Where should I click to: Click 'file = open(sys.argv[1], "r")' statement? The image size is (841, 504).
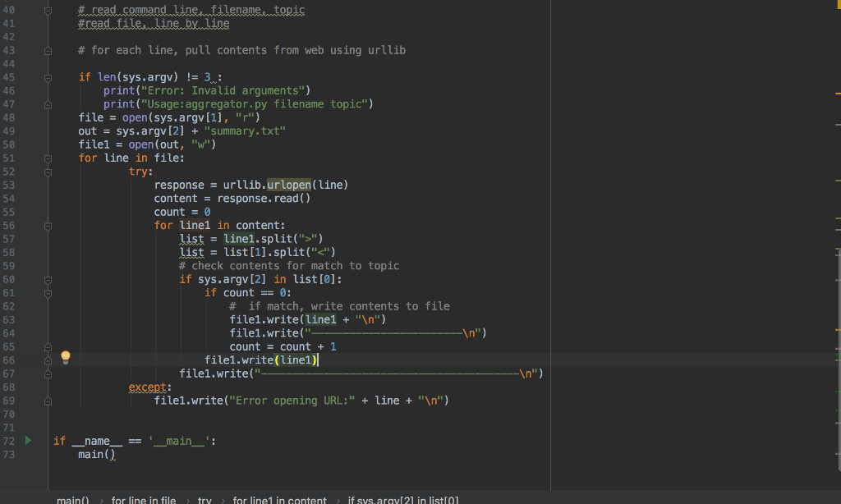pos(169,117)
